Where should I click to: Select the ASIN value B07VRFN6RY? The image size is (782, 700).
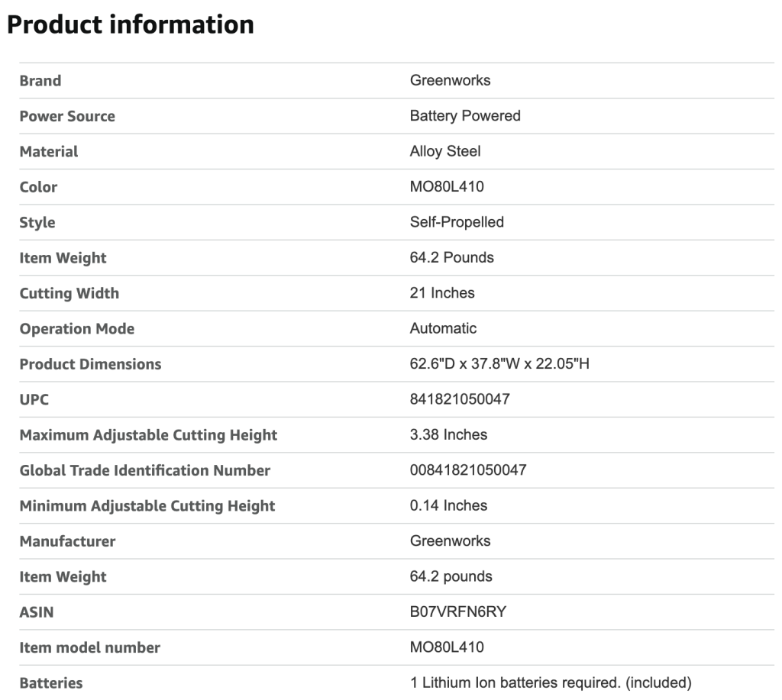coord(457,611)
